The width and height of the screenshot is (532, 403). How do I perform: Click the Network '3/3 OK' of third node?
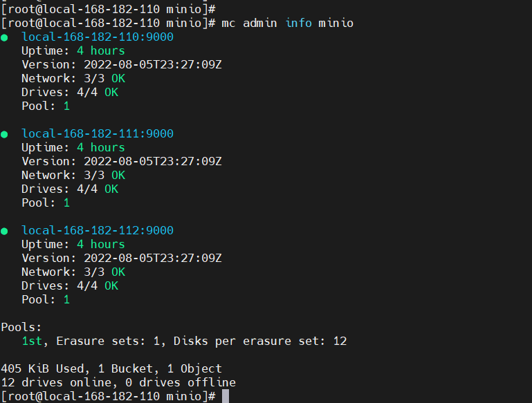(x=104, y=272)
